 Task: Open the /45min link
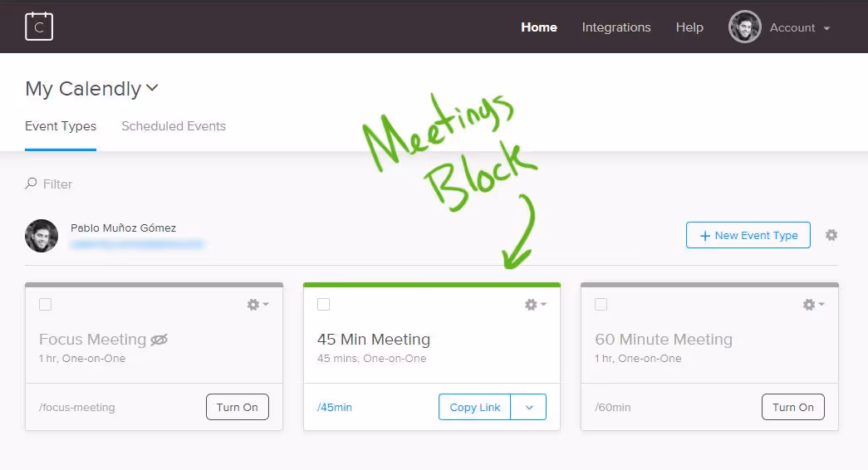335,408
